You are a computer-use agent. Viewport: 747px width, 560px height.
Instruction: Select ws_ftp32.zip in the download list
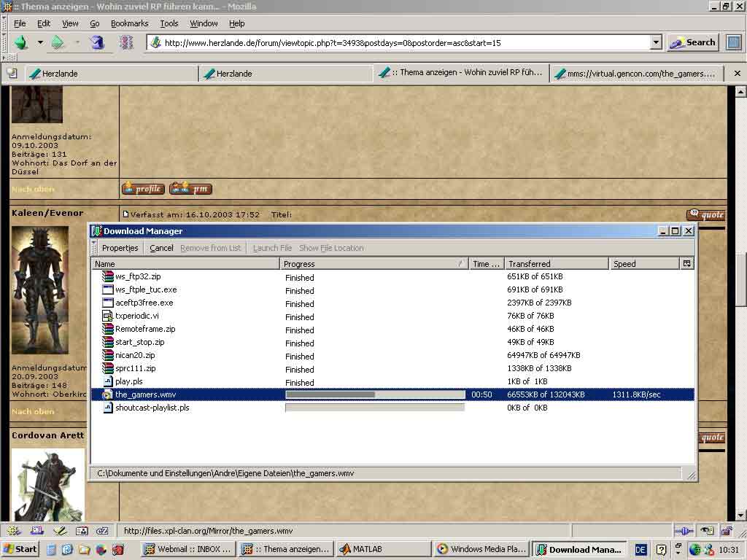click(x=137, y=276)
